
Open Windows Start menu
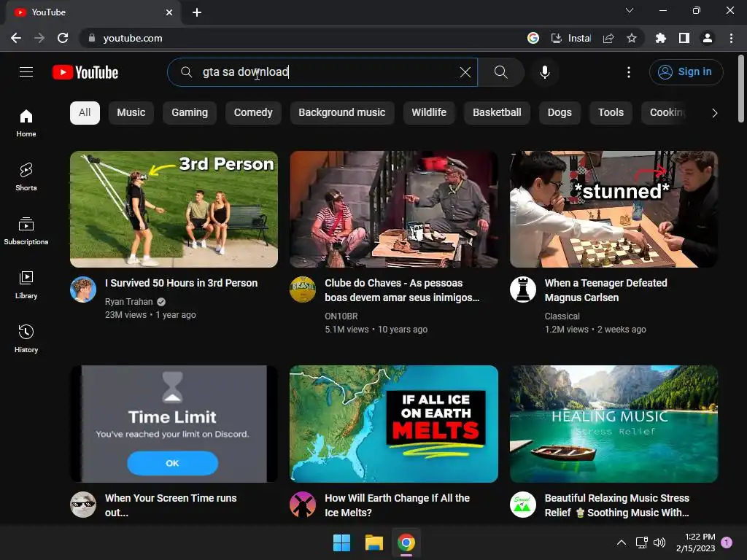click(x=341, y=542)
